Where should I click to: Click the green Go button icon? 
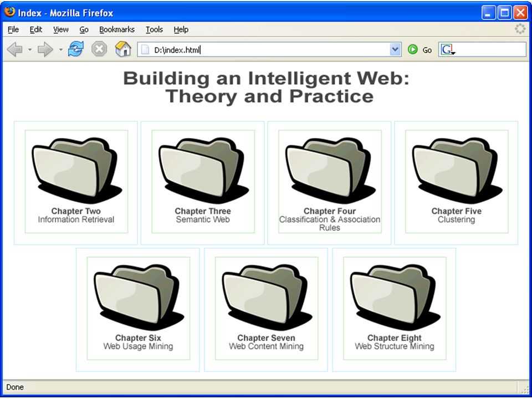(x=412, y=50)
